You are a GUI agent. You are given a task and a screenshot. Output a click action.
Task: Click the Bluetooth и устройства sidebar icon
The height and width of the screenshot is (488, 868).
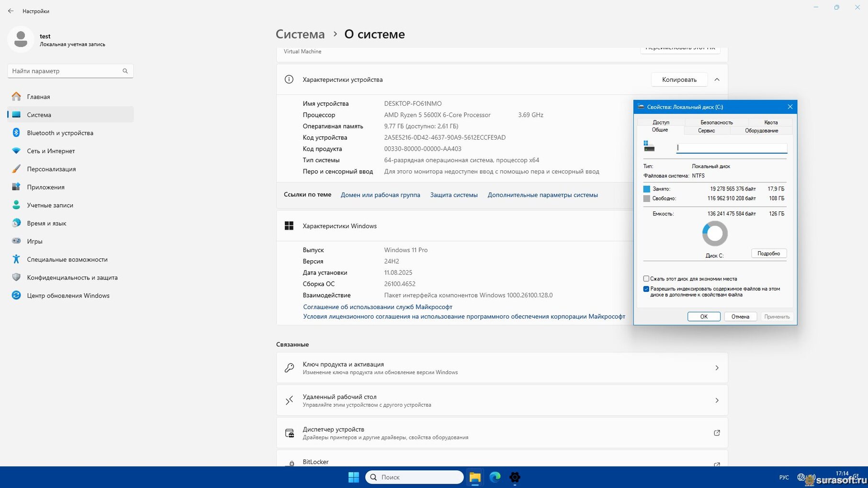[16, 133]
